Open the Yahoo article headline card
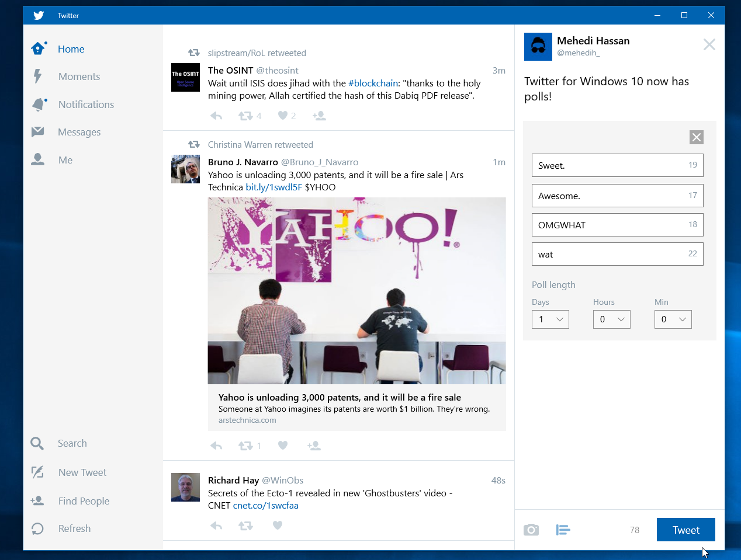741x560 pixels. [357, 408]
